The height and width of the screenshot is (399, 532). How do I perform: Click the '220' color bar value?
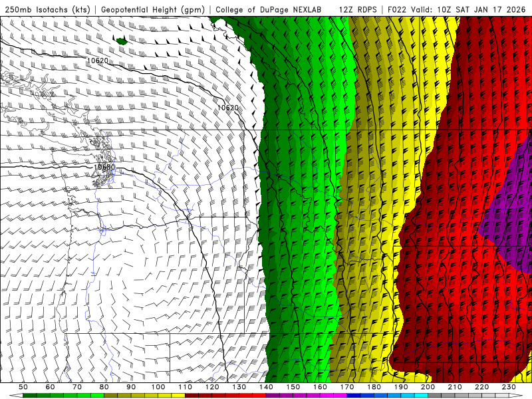(482, 387)
